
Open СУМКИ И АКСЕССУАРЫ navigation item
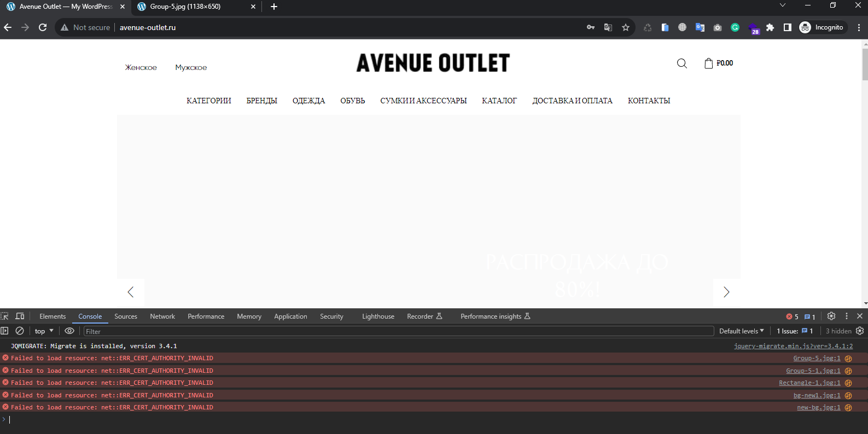point(424,101)
